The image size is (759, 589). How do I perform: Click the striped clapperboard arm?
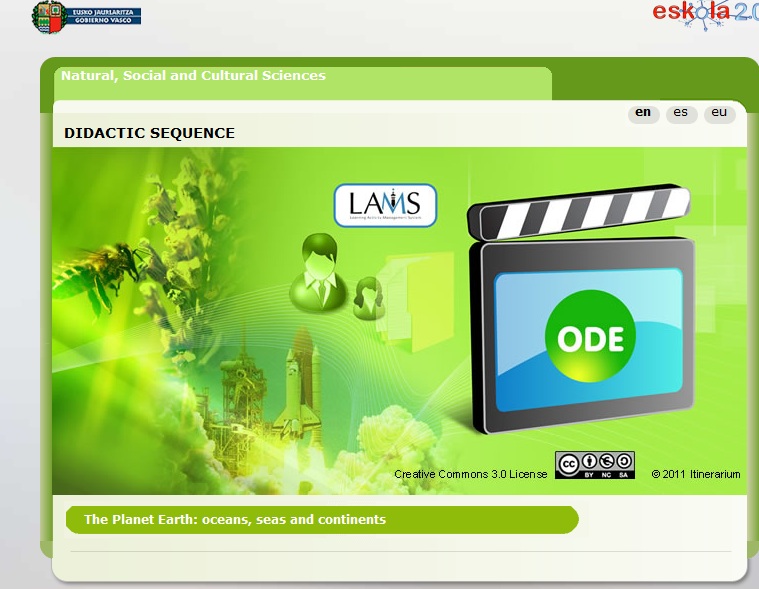tap(579, 211)
